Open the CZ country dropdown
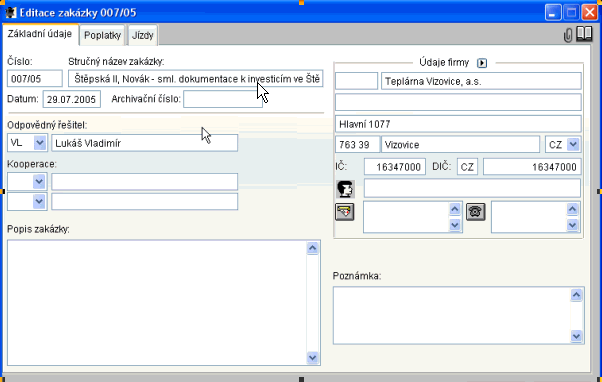 (x=573, y=144)
